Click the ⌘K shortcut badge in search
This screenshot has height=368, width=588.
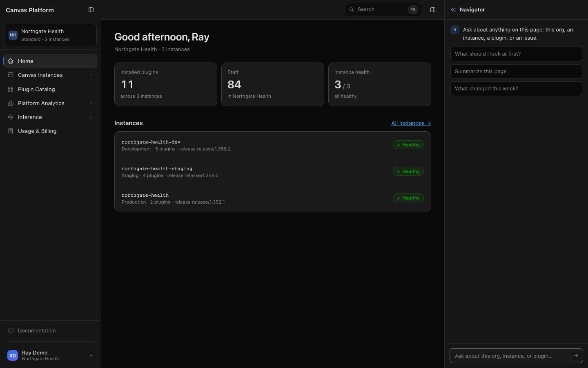click(x=413, y=9)
